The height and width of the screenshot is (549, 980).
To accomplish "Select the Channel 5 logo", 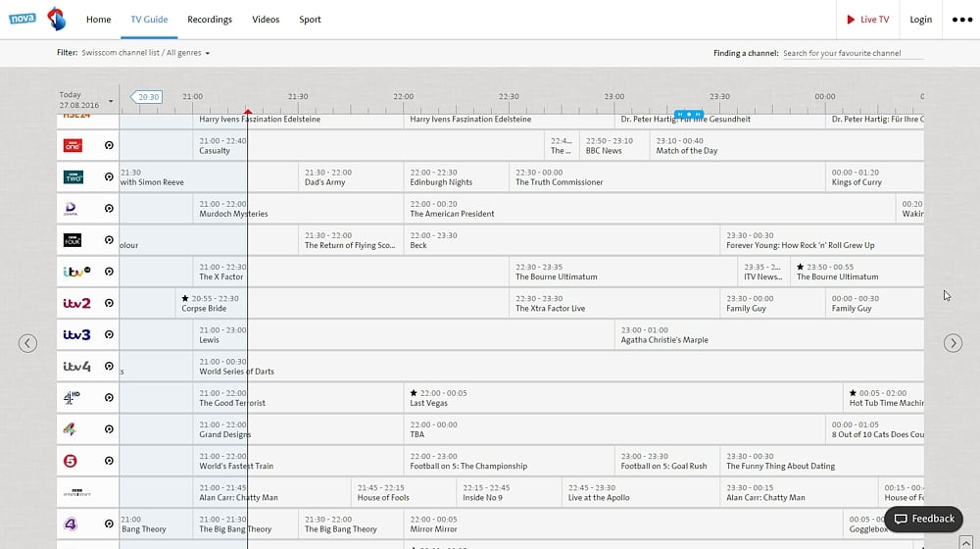I will (x=70, y=461).
